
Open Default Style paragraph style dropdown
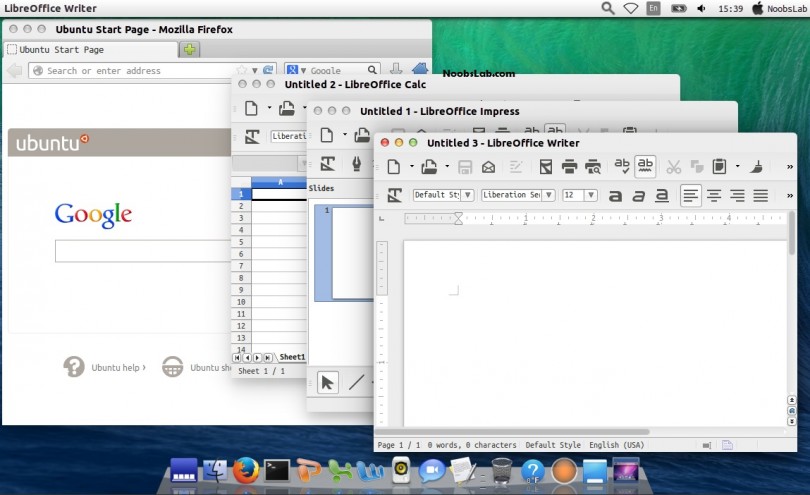[x=468, y=195]
